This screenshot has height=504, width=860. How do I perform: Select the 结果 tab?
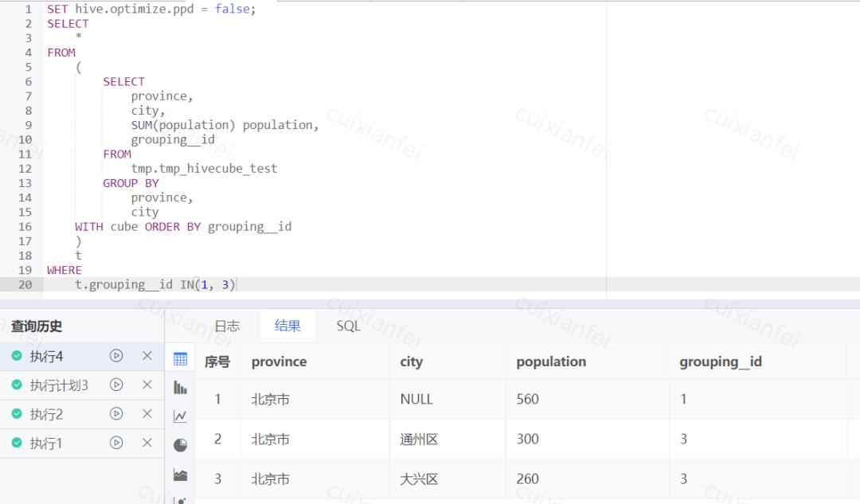[287, 326]
